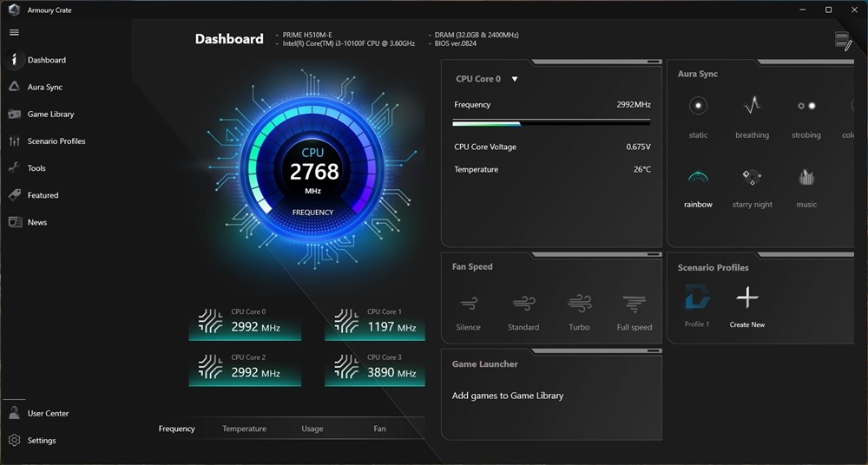Set fan speed to Silence
The width and height of the screenshot is (868, 465).
(x=469, y=304)
